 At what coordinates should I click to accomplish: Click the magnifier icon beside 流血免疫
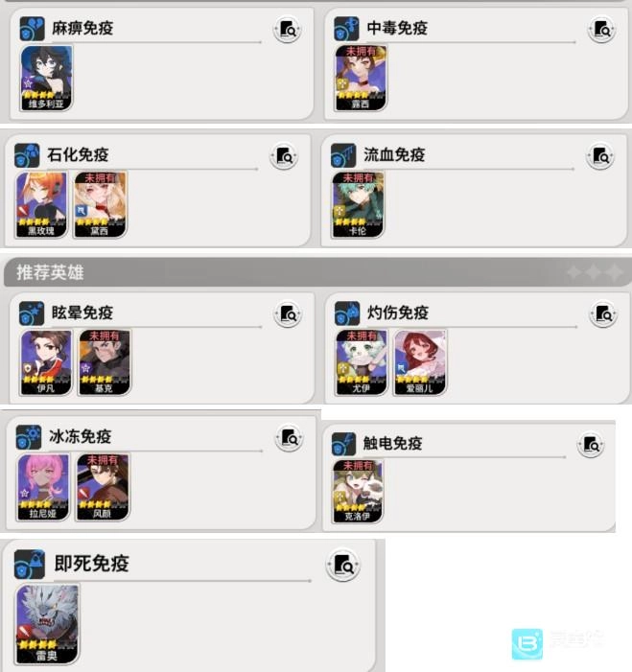600,156
